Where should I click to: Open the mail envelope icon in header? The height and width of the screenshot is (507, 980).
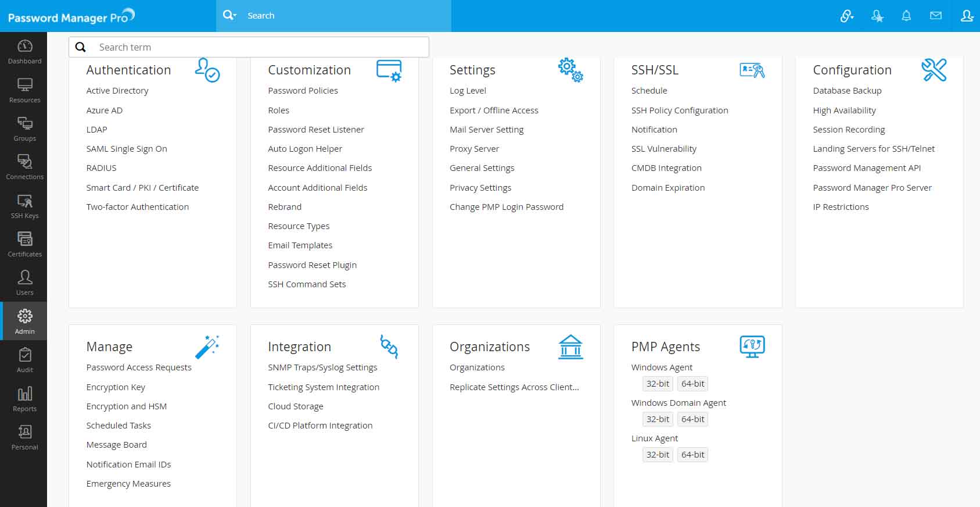(936, 16)
